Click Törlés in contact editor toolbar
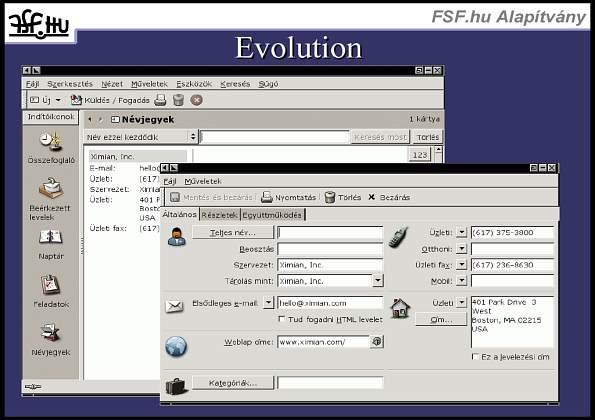 (x=343, y=197)
